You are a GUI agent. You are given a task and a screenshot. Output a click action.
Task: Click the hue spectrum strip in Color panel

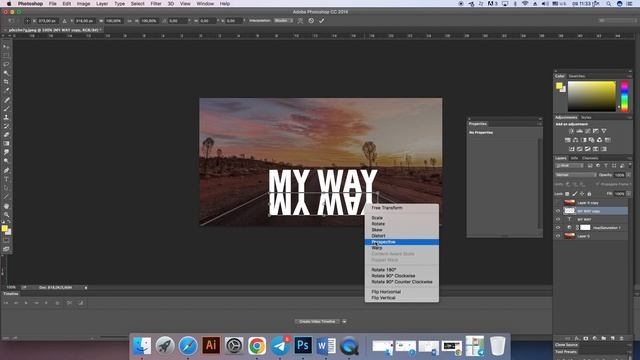624,96
